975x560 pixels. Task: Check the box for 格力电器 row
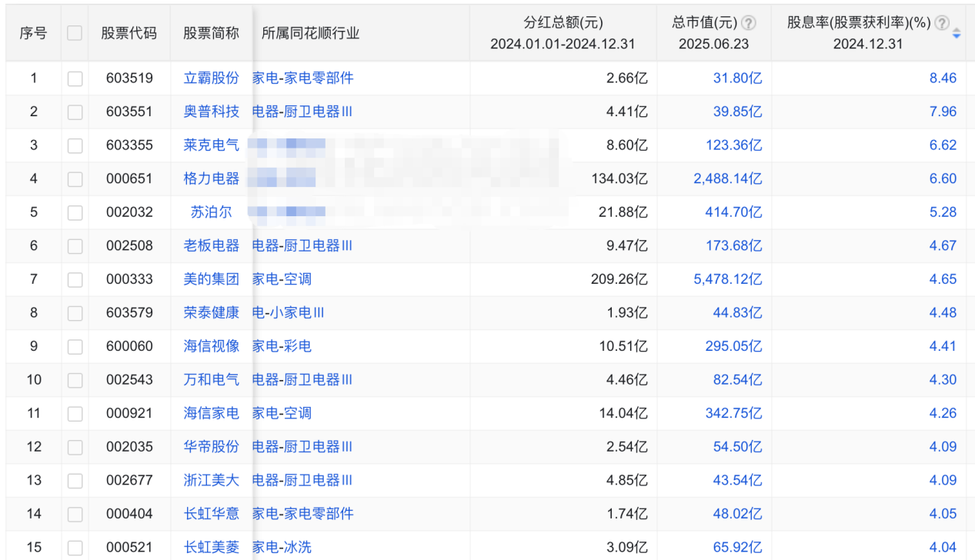(x=75, y=179)
